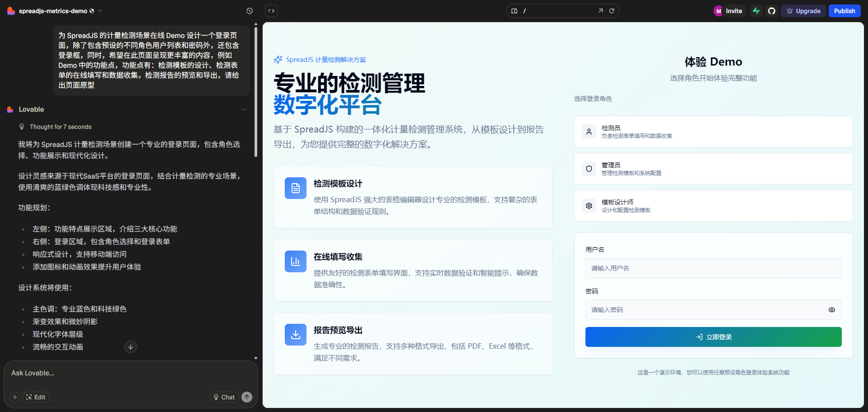Click the chat panel scrollbar thumb

pyautogui.click(x=256, y=92)
